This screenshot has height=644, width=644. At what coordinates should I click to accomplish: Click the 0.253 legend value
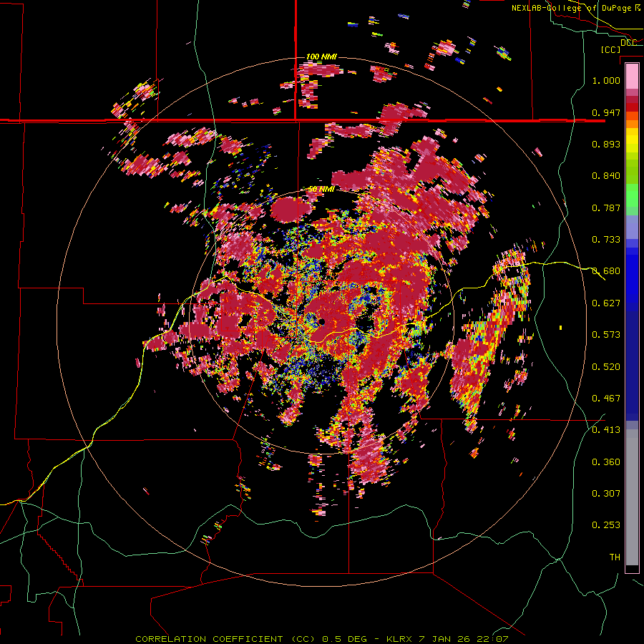(606, 525)
